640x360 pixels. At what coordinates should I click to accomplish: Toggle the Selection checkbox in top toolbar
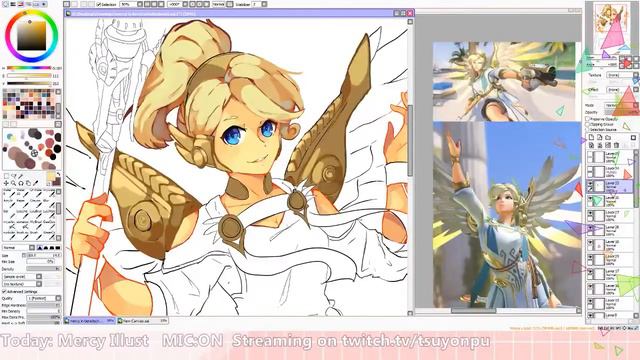click(98, 4)
